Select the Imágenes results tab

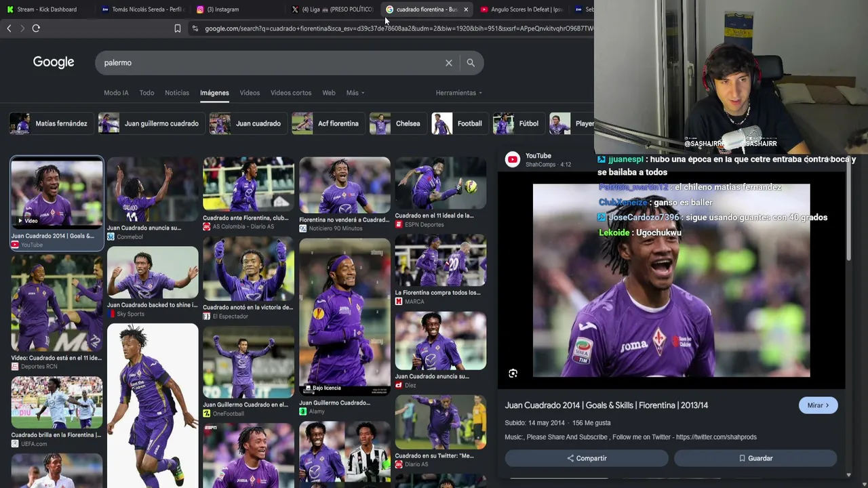(214, 93)
